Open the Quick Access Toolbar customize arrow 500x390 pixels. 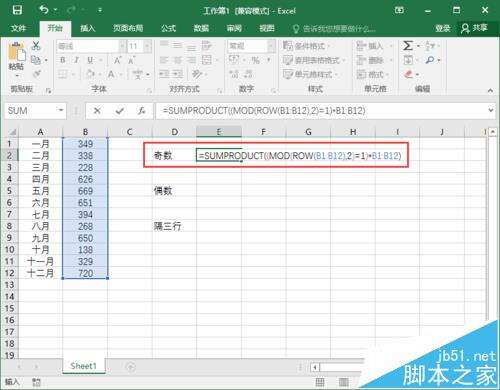pyautogui.click(x=100, y=11)
